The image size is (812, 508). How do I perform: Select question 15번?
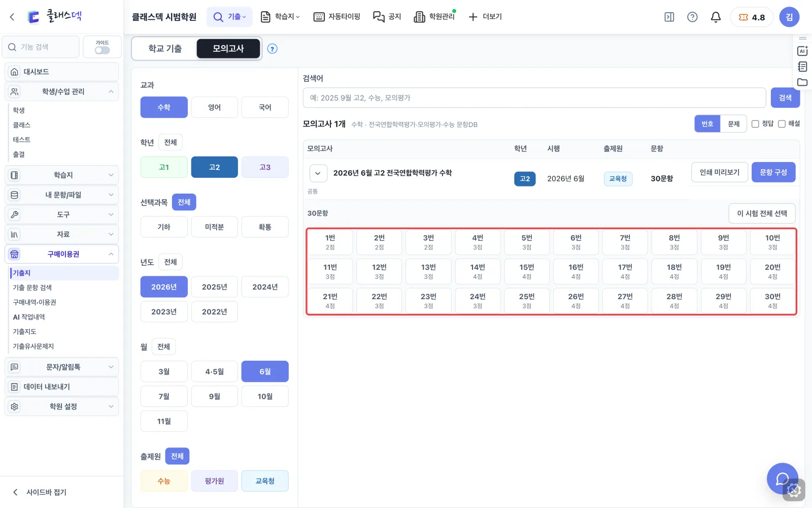527,271
